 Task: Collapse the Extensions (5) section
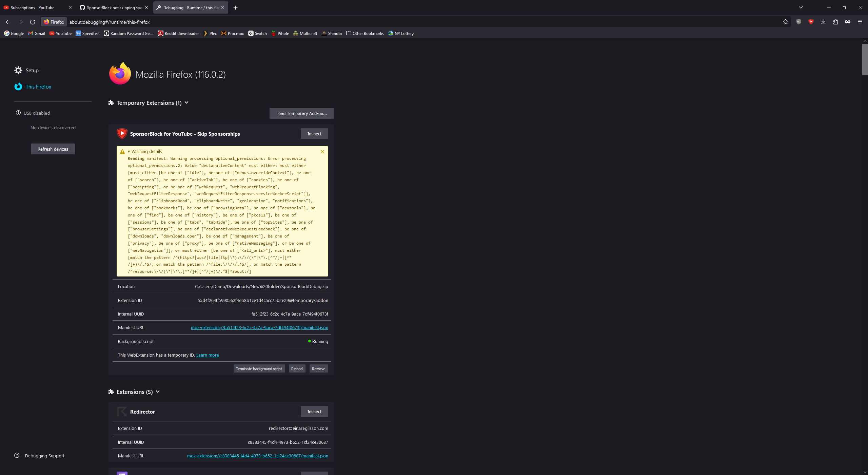pyautogui.click(x=157, y=392)
